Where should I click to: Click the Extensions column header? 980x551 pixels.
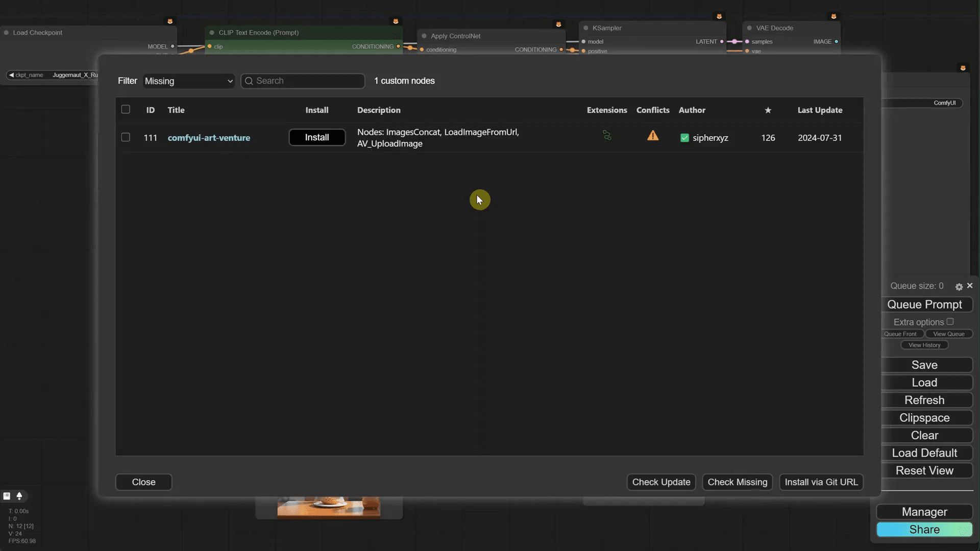[607, 110]
